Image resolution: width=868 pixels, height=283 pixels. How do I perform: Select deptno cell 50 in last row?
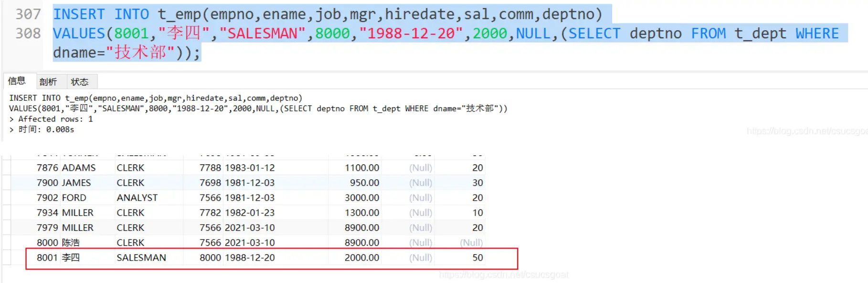[477, 258]
